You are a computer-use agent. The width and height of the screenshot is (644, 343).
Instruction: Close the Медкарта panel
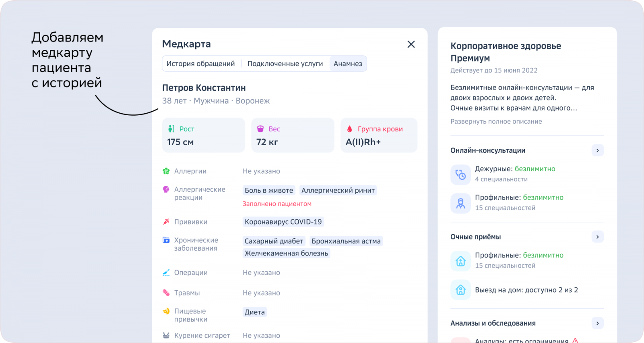pos(411,44)
